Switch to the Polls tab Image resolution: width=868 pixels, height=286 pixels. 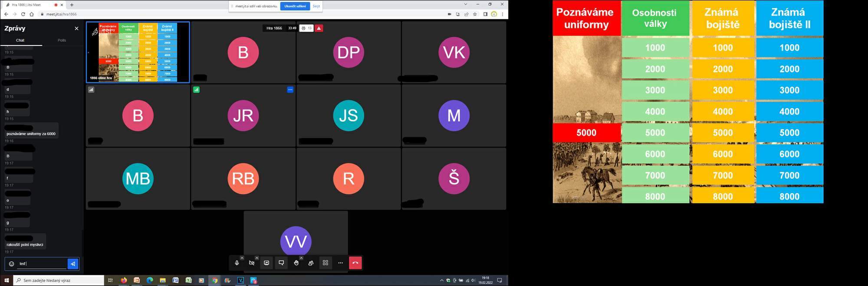(x=62, y=40)
